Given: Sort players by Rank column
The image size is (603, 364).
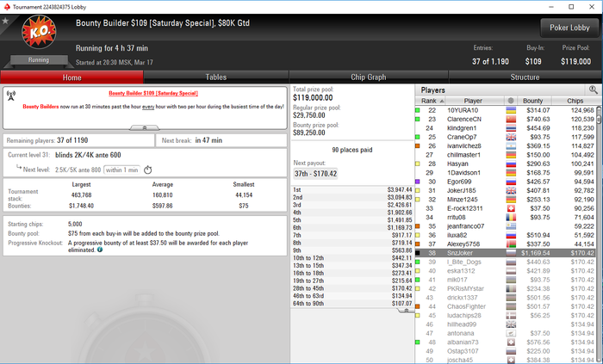Looking at the screenshot, I should coord(432,101).
